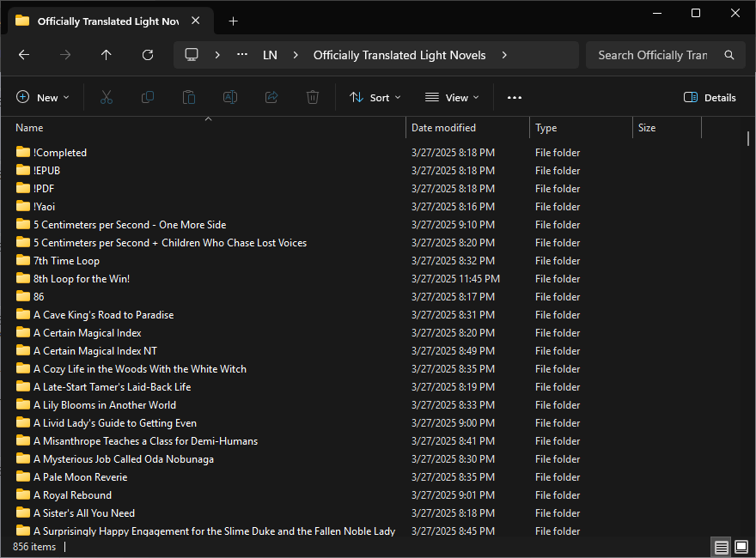The width and height of the screenshot is (756, 558).
Task: Sort by the Date modified column header
Action: pyautogui.click(x=443, y=128)
